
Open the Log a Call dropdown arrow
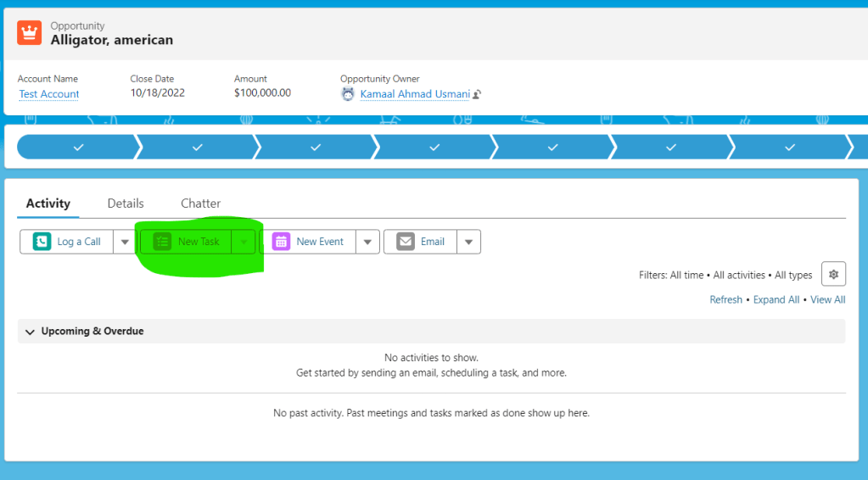pos(125,242)
